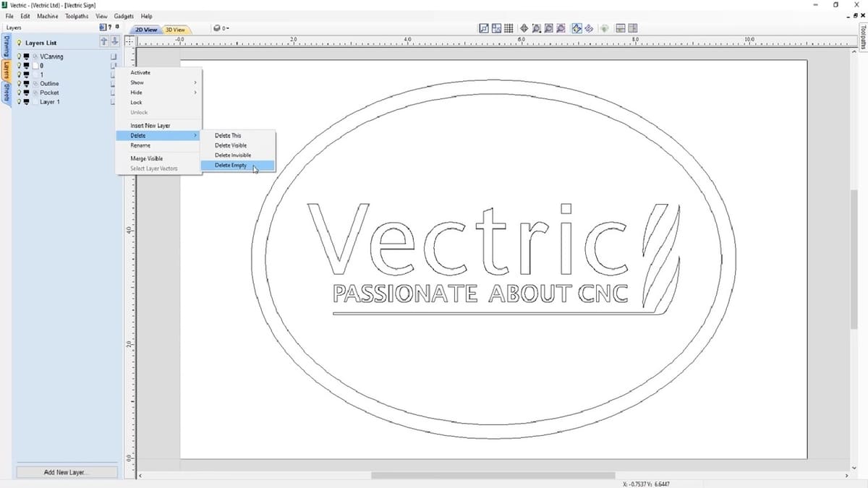The height and width of the screenshot is (488, 868).
Task: Choose Delete Empty from submenu
Action: (x=238, y=166)
